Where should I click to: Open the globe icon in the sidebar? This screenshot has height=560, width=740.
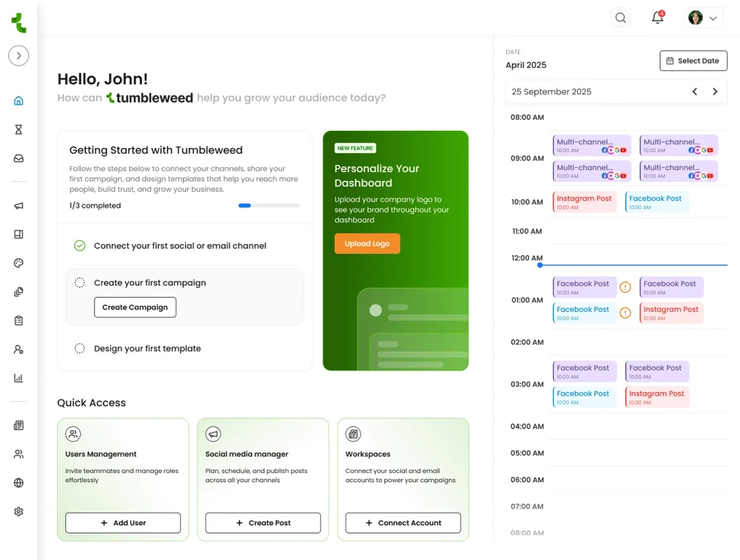point(18,482)
